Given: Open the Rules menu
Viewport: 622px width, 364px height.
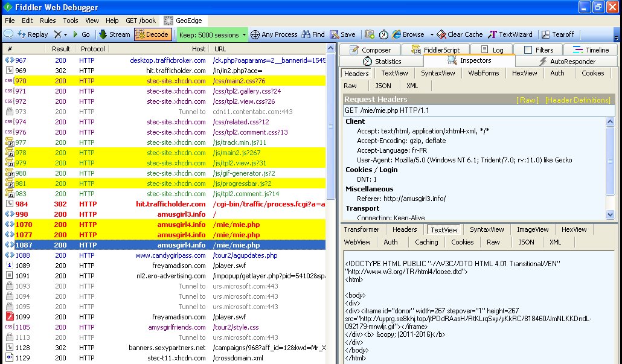Looking at the screenshot, I should click(48, 21).
